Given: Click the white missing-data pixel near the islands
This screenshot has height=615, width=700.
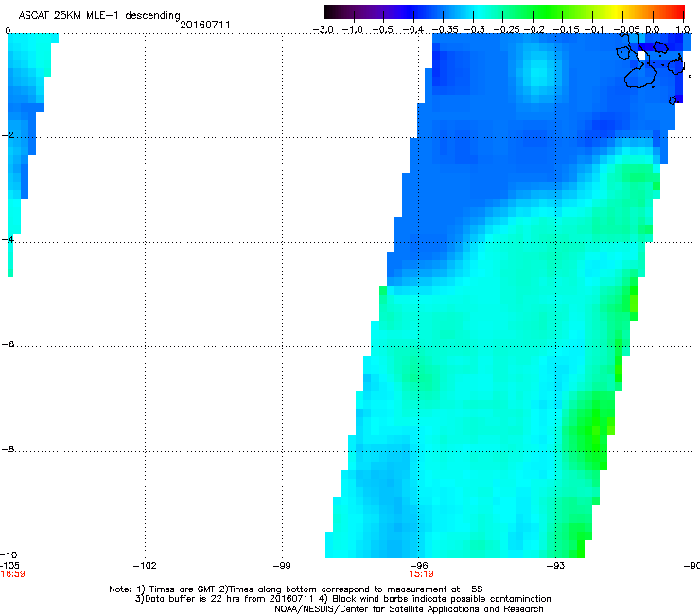Looking at the screenshot, I should [641, 56].
